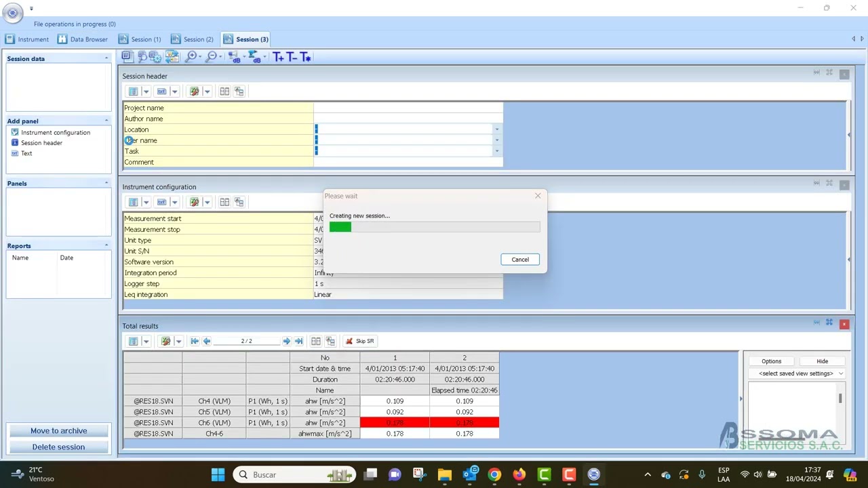Click the Options button
The width and height of the screenshot is (868, 488).
click(x=771, y=361)
